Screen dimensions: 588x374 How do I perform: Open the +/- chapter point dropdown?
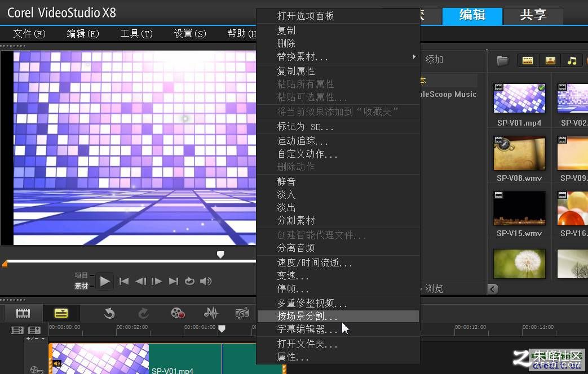pyautogui.click(x=36, y=339)
